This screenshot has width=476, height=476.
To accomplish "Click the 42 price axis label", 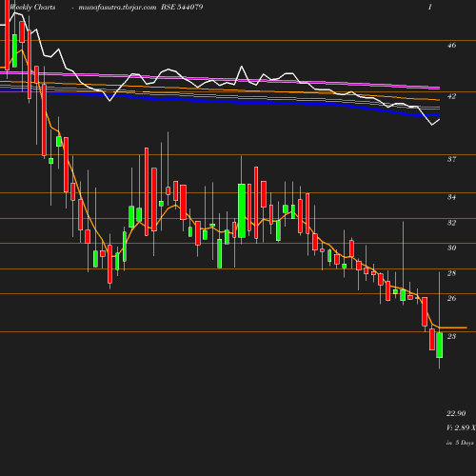I will click(x=451, y=96).
